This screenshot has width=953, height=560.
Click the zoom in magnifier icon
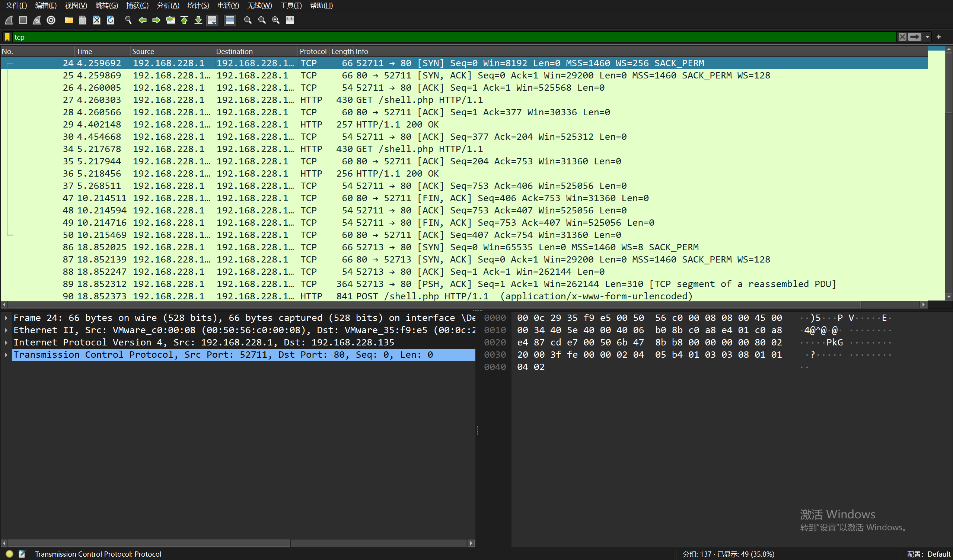248,20
